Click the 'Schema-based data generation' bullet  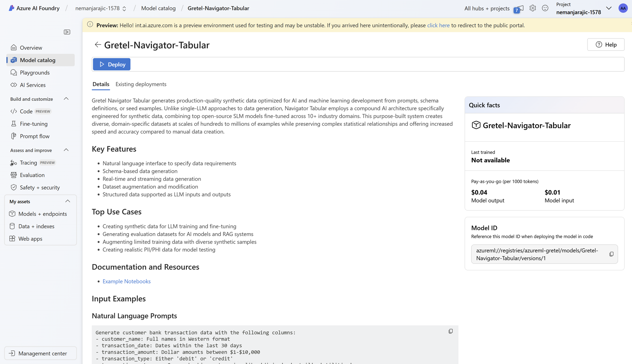tap(140, 171)
